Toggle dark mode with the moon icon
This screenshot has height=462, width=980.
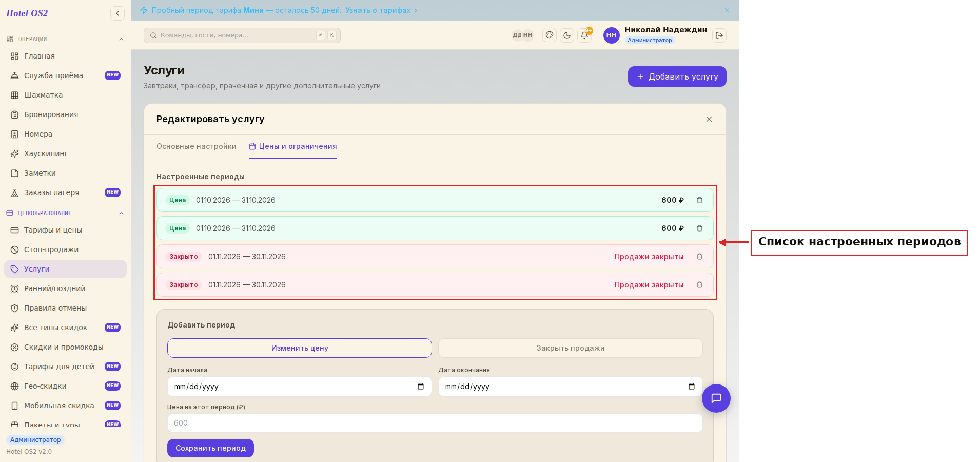(567, 35)
